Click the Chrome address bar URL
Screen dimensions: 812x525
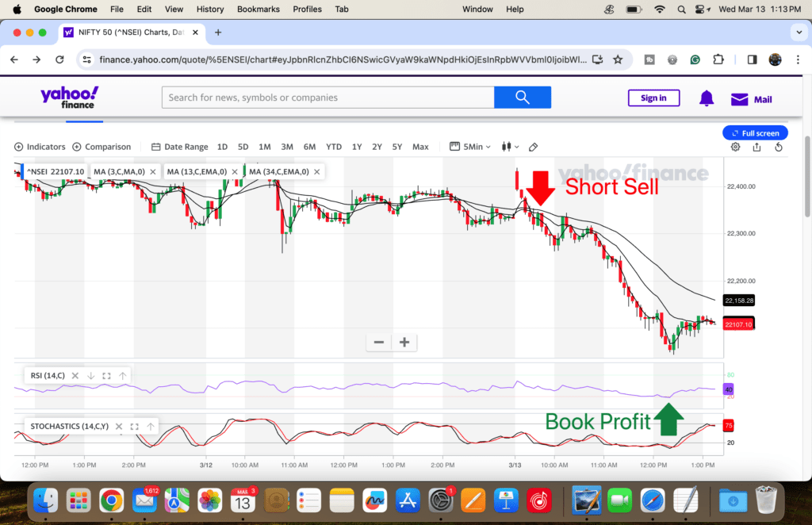pyautogui.click(x=343, y=59)
